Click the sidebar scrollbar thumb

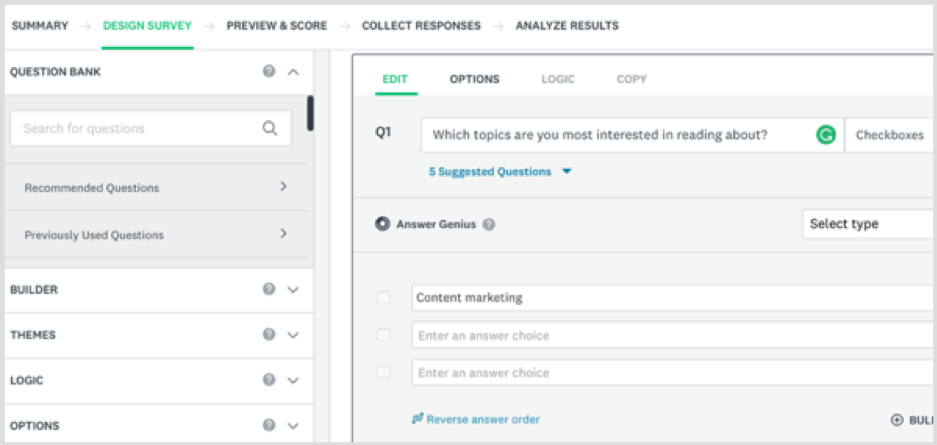310,113
